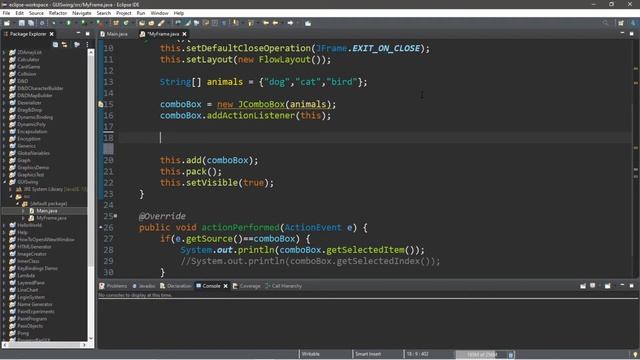Screen dimensions: 640x360
Task: Click the tip lightbulb in status bar
Action: (635, 354)
